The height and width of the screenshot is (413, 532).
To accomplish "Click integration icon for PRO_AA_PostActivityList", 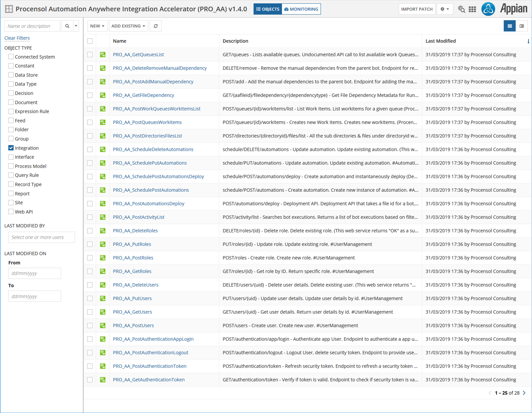I will (103, 217).
